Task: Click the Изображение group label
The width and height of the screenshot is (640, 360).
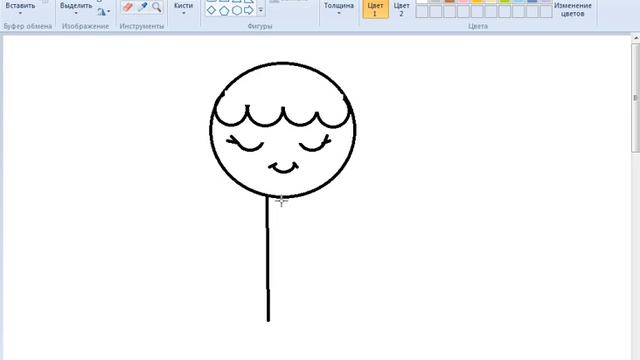Action: click(x=86, y=26)
